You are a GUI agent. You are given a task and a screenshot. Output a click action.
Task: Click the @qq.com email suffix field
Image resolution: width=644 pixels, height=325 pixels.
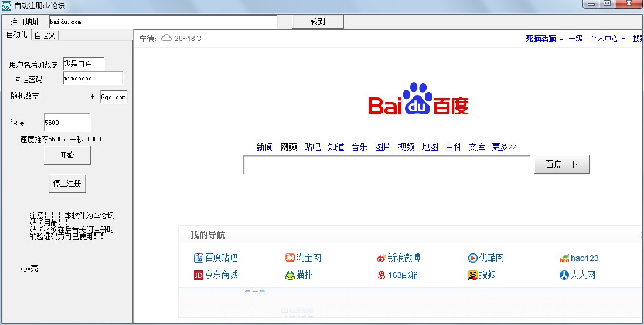(114, 97)
